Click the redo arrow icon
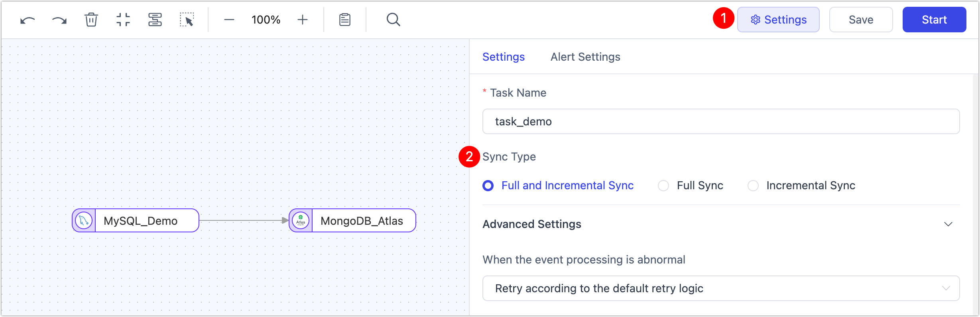Screen dimensions: 980x317 pyautogui.click(x=59, y=20)
